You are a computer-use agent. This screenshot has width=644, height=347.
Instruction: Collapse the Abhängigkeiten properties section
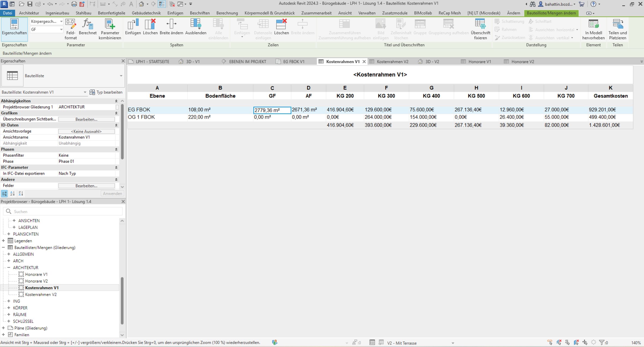(116, 101)
